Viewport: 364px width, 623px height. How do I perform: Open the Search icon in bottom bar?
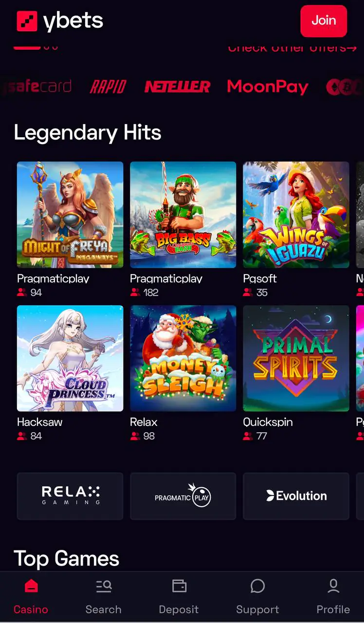(104, 586)
